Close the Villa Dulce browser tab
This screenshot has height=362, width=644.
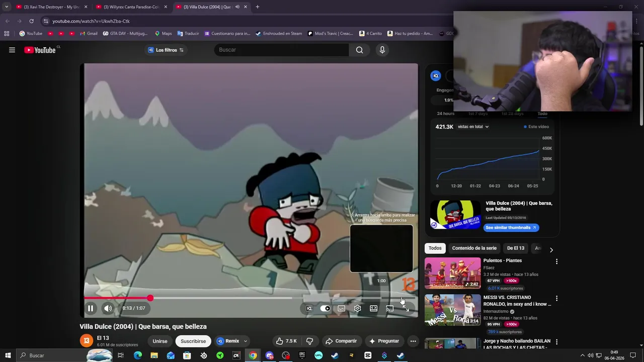coord(246,7)
